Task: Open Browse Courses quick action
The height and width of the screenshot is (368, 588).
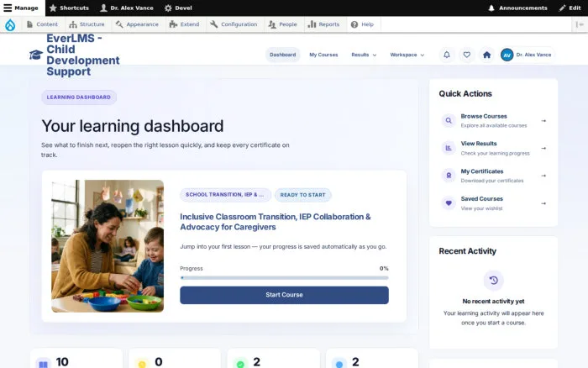Action: [x=494, y=121]
